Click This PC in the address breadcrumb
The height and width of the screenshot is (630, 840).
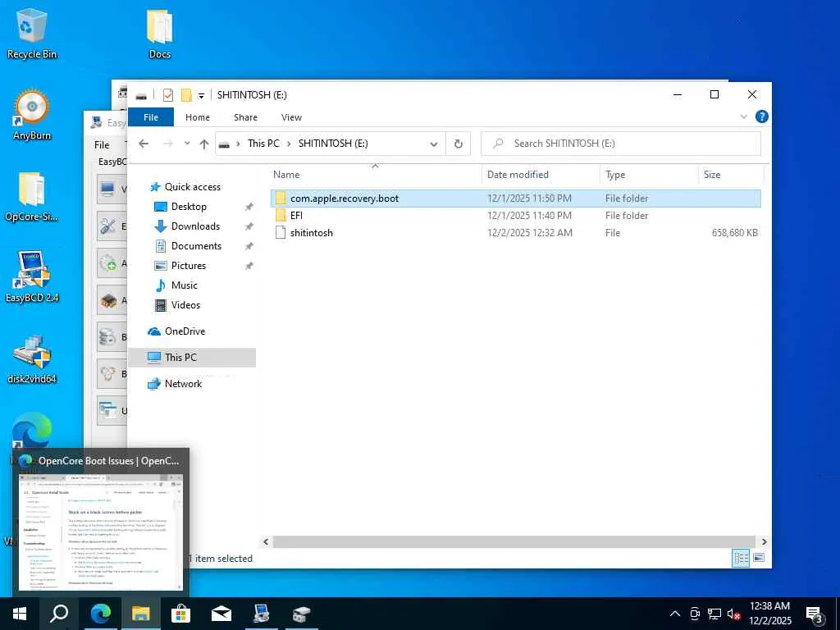pyautogui.click(x=263, y=144)
